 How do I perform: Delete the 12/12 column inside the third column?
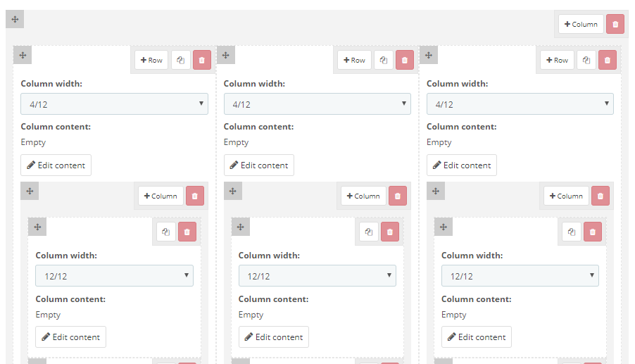coord(593,232)
